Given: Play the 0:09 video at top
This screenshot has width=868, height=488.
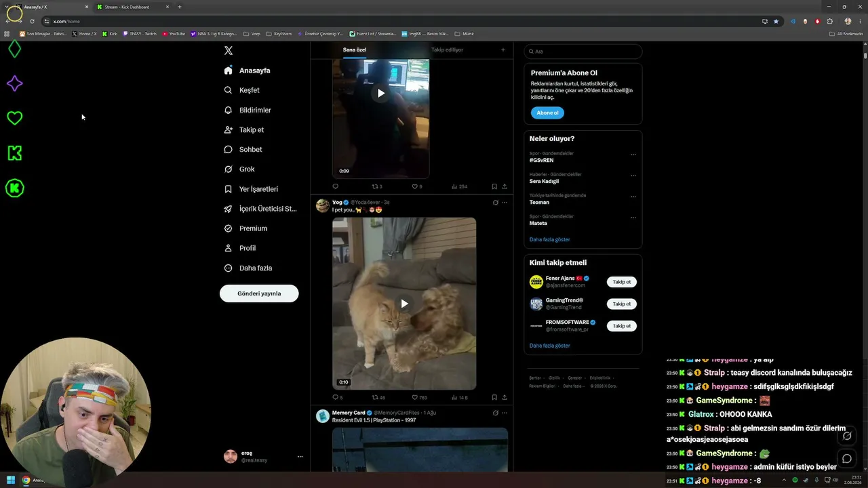Looking at the screenshot, I should pyautogui.click(x=380, y=93).
